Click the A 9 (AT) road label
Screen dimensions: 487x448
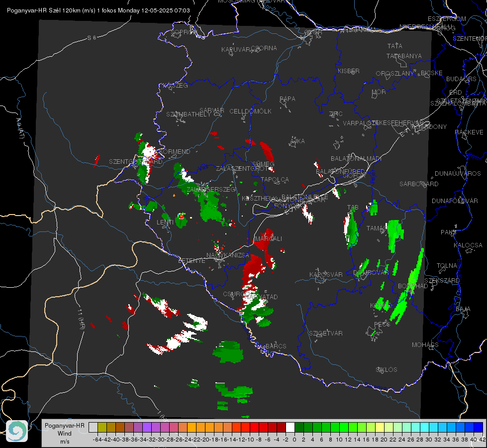pos(20,128)
